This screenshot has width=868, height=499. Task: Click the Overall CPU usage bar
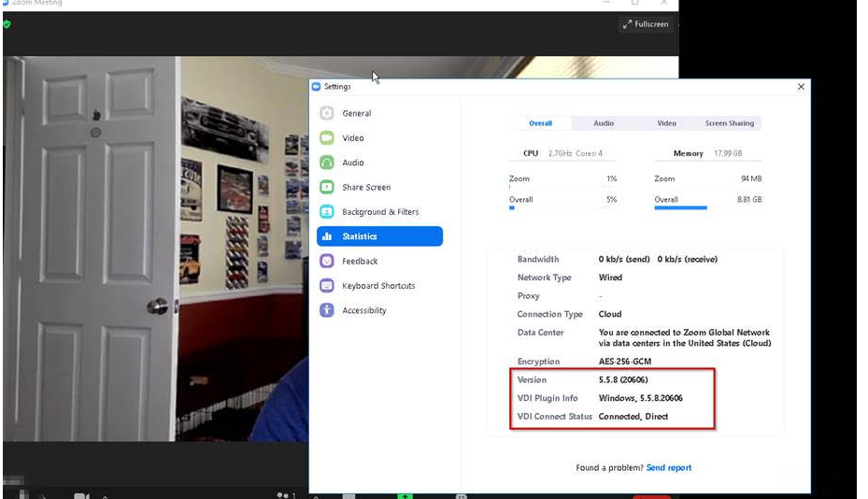point(512,207)
